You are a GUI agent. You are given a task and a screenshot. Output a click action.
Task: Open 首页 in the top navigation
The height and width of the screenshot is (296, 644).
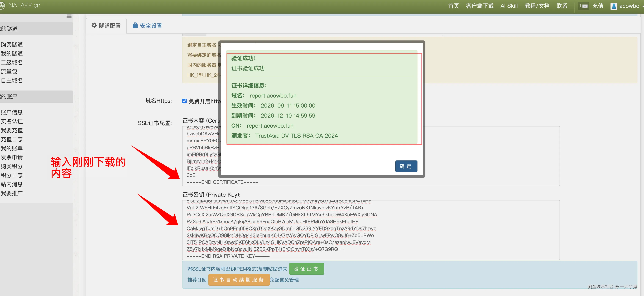point(454,6)
